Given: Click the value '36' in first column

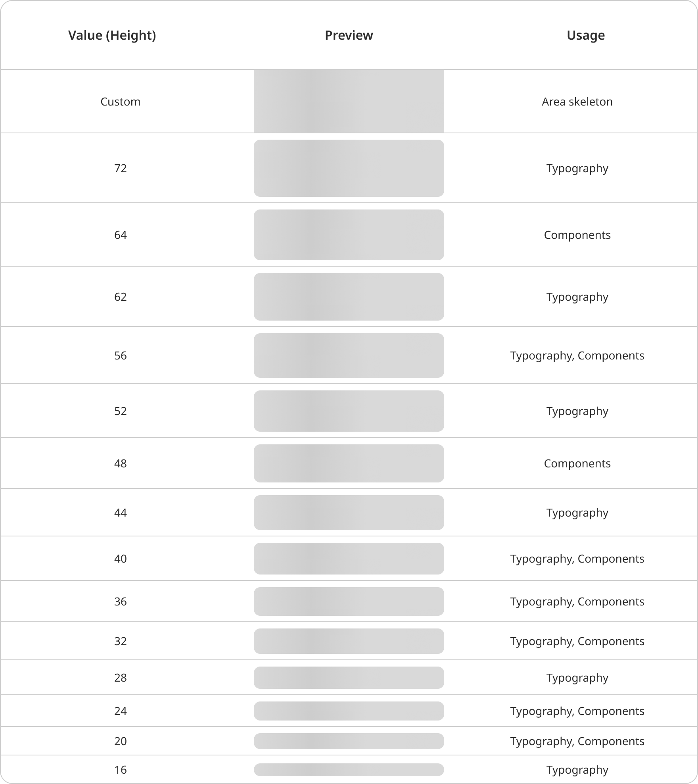Looking at the screenshot, I should point(120,601).
